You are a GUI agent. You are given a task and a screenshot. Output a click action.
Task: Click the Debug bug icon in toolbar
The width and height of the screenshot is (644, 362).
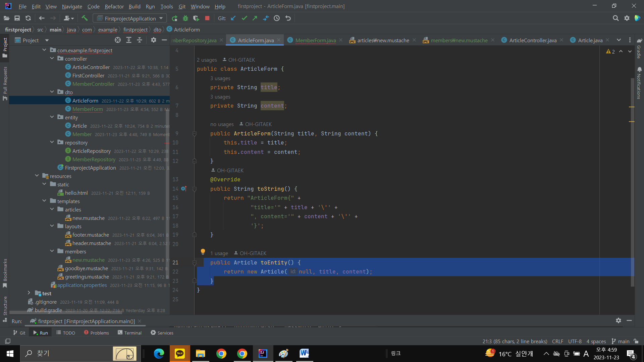pos(185,18)
